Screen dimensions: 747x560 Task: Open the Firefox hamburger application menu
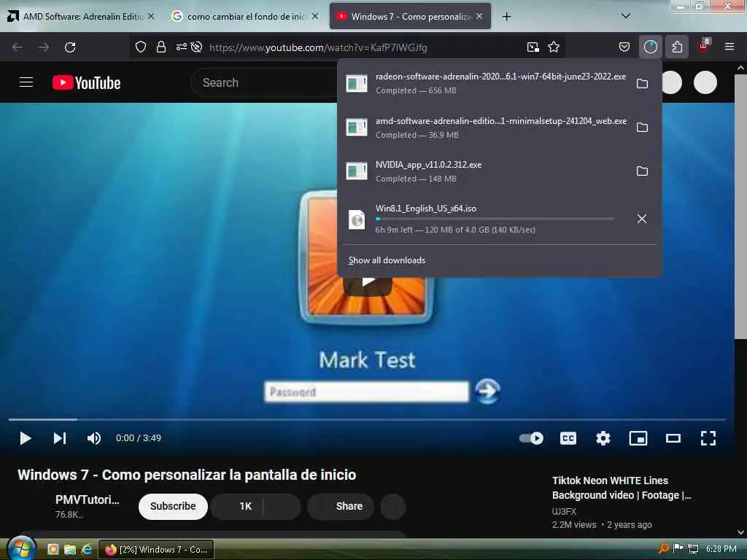tap(729, 47)
